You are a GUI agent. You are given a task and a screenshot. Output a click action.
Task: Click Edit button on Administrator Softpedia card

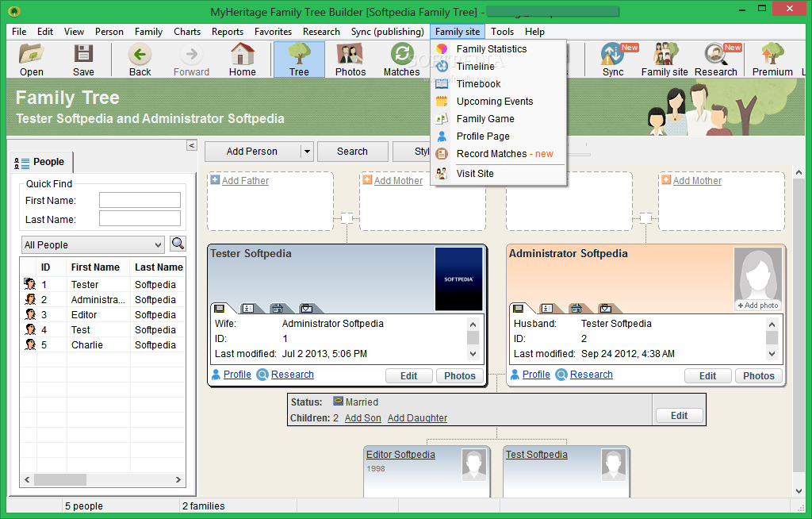[x=707, y=376]
